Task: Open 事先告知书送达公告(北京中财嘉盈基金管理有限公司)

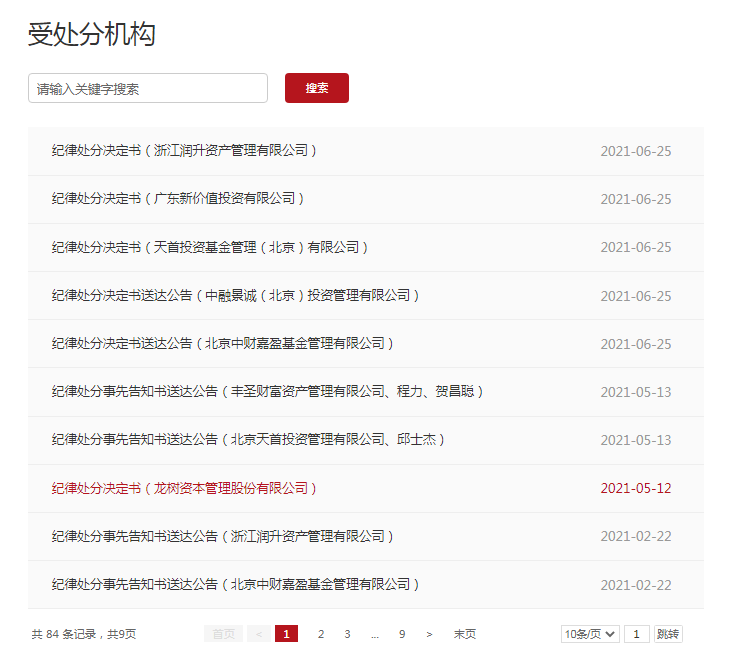Action: click(x=235, y=584)
